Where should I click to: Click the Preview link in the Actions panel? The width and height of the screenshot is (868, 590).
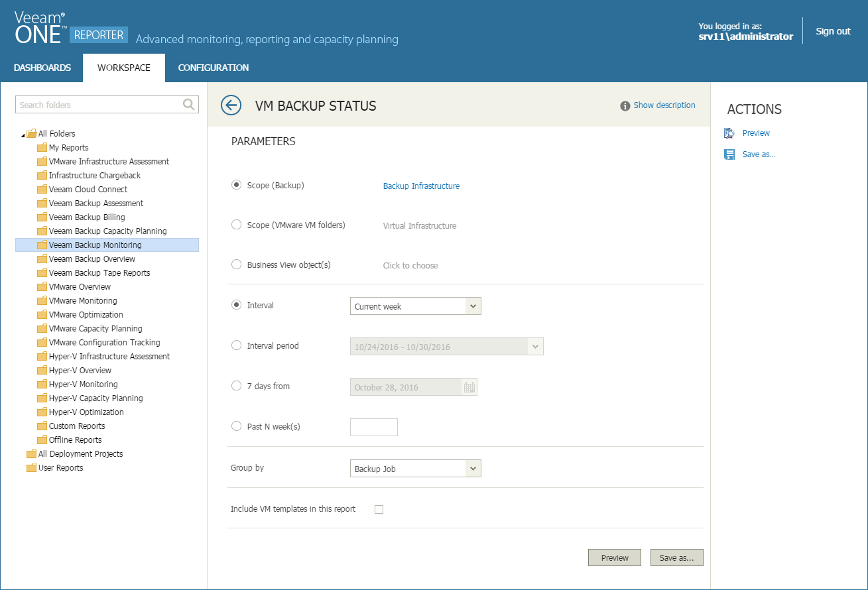click(756, 133)
